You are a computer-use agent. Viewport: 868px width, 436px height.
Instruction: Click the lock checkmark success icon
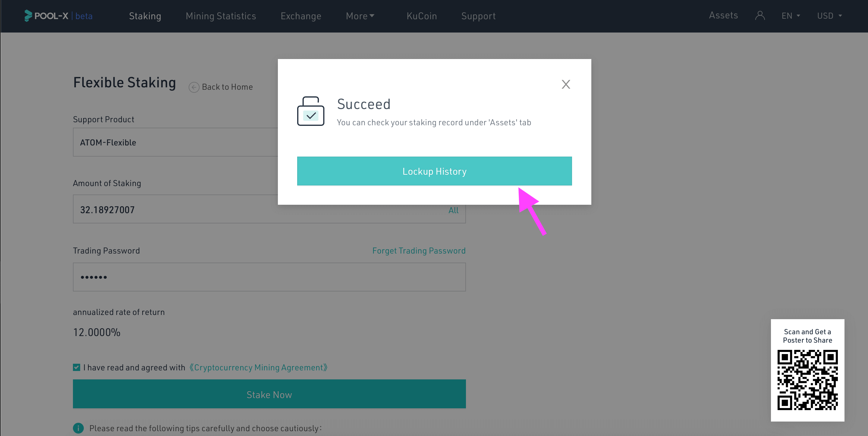click(x=311, y=111)
